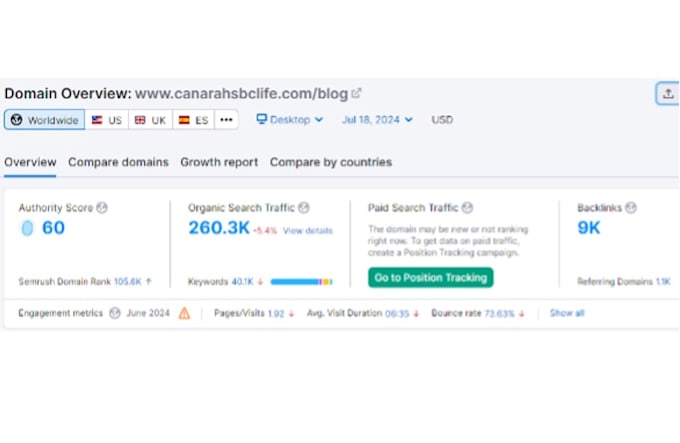Click info icon beside Paid Search Traffic

tap(467, 208)
